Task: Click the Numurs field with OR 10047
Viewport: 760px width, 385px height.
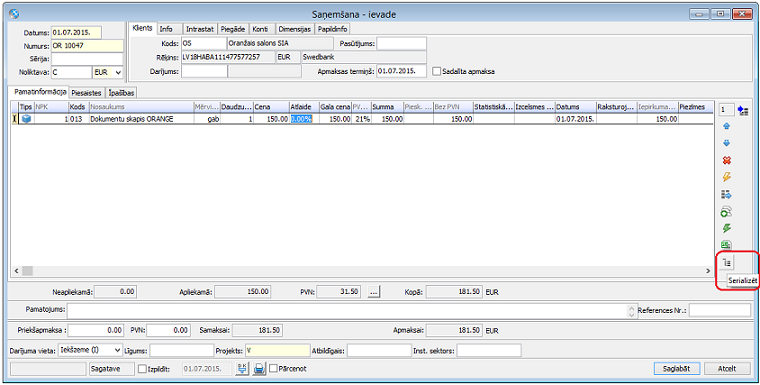Action: [87, 46]
